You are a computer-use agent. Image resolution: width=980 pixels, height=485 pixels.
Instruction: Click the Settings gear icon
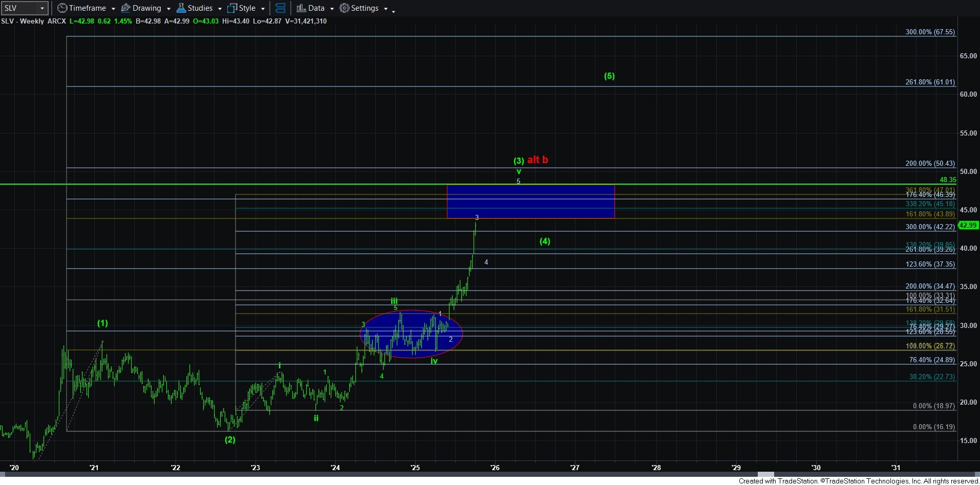pos(345,8)
